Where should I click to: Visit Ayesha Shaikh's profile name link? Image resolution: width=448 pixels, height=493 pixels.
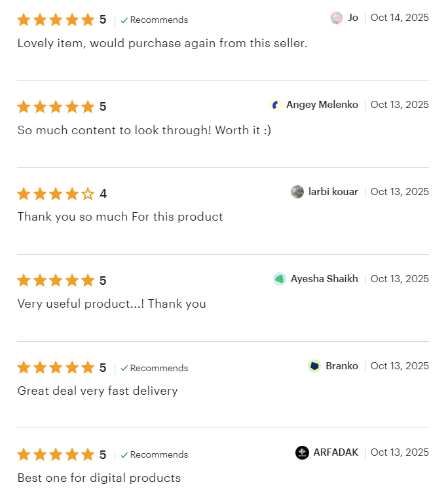pyautogui.click(x=324, y=279)
